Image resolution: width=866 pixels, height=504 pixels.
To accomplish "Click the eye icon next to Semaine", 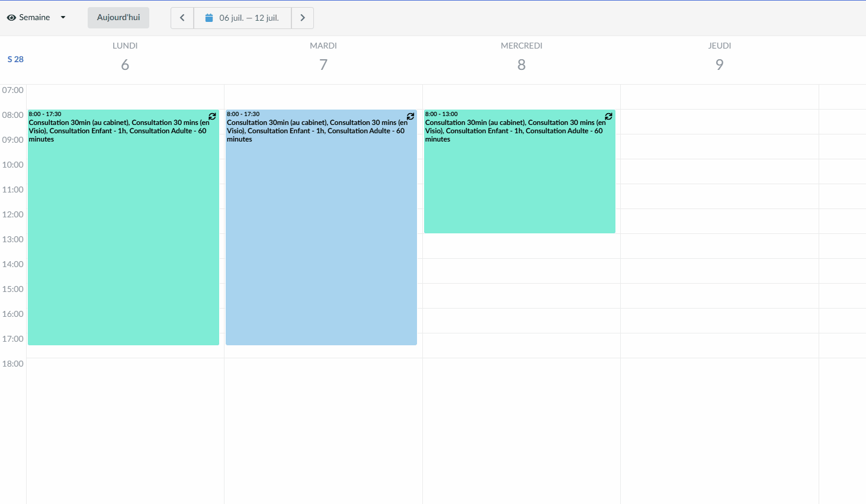I will point(11,18).
